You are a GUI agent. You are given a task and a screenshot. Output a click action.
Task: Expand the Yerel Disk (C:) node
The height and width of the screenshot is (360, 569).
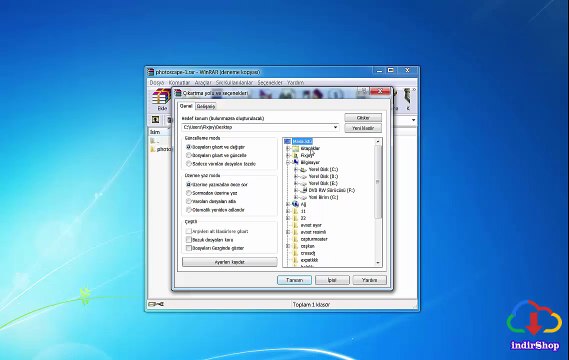click(x=296, y=169)
